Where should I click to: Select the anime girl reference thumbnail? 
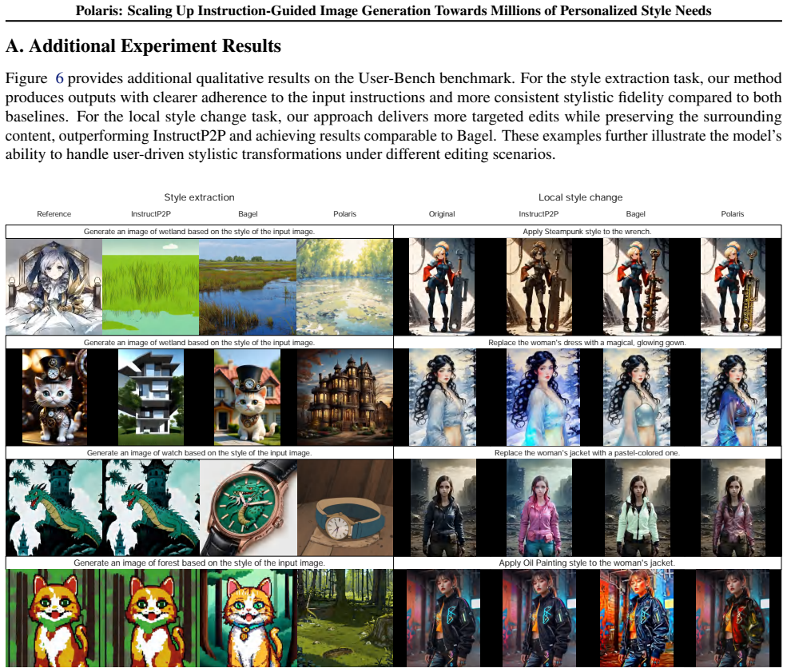tap(54, 287)
